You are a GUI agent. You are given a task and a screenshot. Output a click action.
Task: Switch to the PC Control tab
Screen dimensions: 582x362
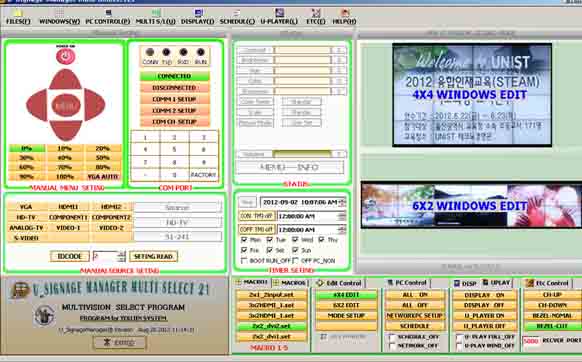pos(406,283)
